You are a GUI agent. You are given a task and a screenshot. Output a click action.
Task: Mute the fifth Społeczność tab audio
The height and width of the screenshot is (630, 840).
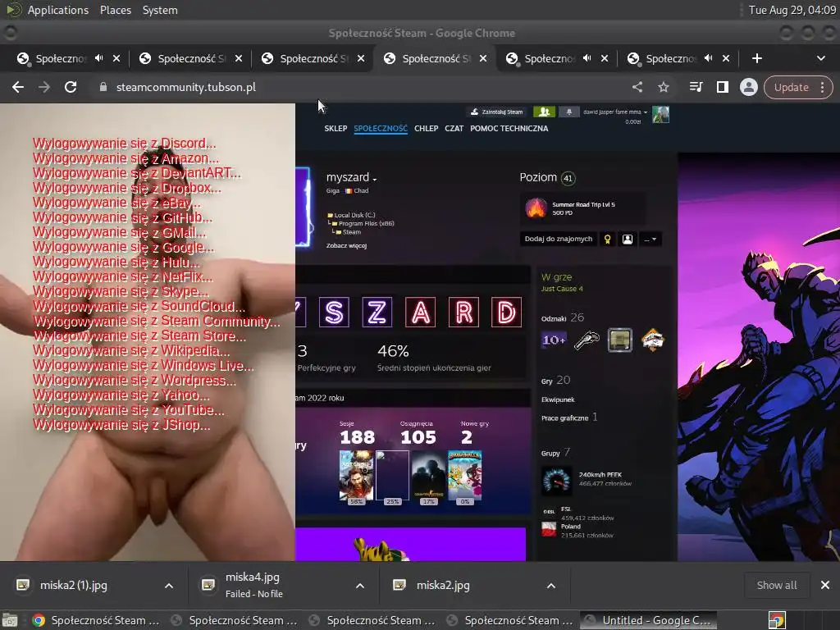click(x=587, y=58)
